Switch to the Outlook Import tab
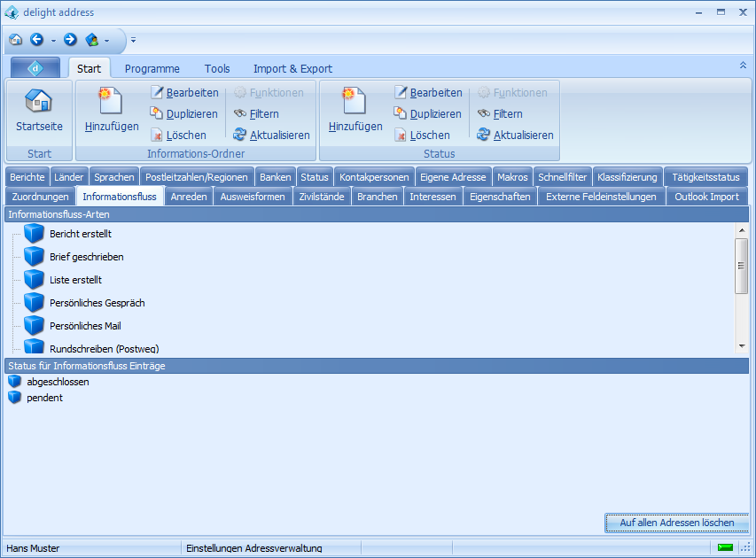Screen dimensions: 756x558 (704, 197)
